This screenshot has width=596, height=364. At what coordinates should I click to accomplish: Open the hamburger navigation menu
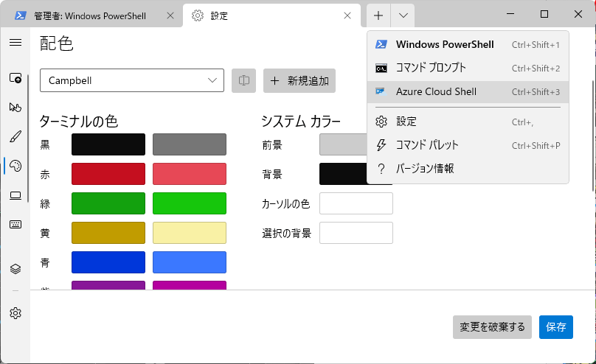[15, 42]
